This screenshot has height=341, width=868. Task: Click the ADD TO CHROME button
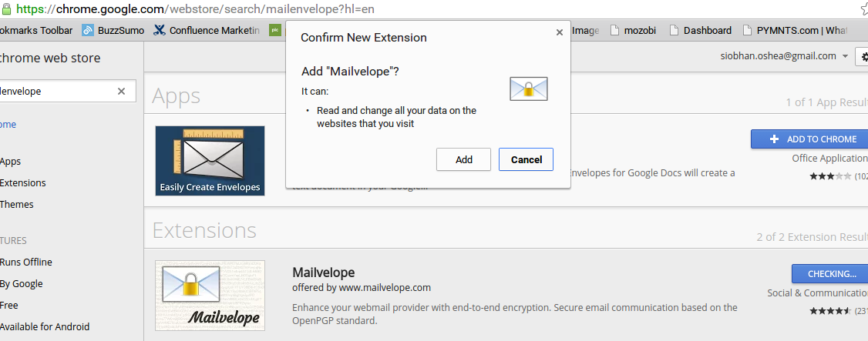click(809, 139)
